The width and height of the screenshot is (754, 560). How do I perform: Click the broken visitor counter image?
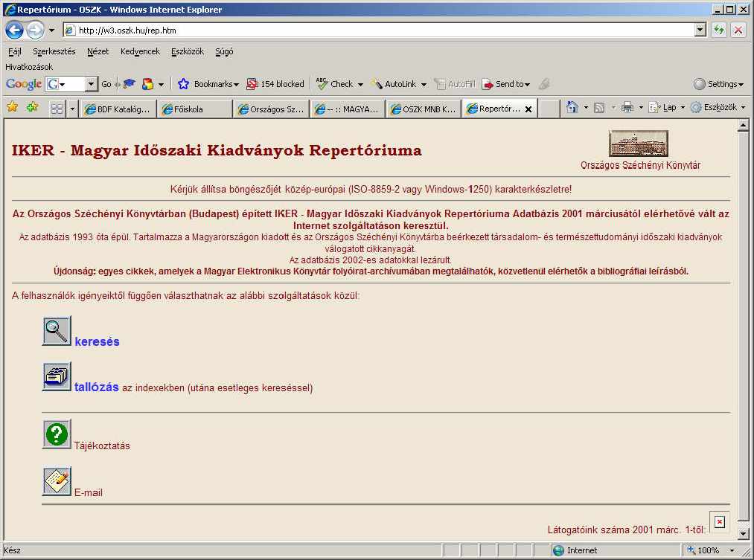pos(719,522)
